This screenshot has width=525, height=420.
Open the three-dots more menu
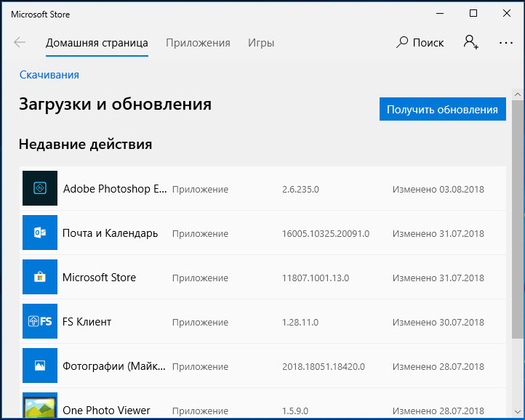(x=505, y=43)
